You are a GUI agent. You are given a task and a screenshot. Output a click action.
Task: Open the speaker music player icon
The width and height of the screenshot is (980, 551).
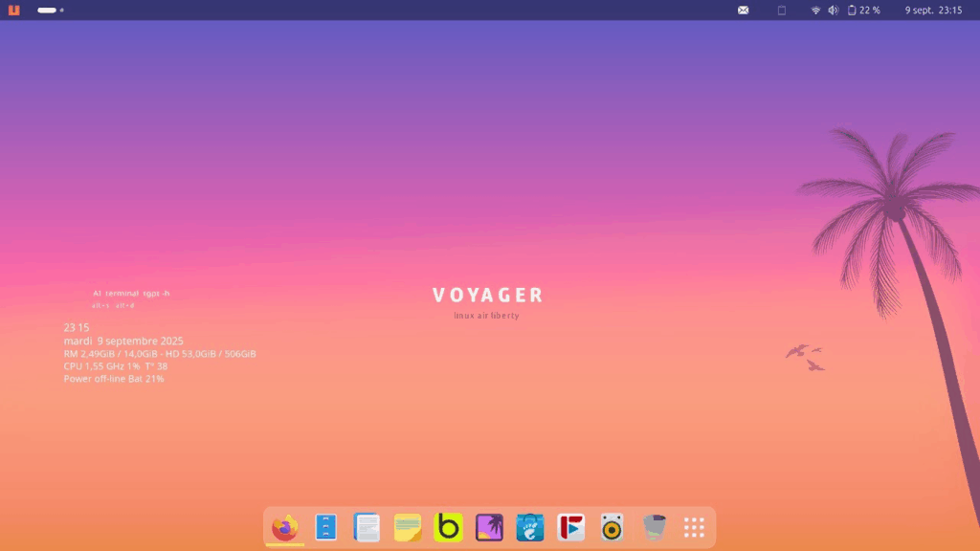612,527
